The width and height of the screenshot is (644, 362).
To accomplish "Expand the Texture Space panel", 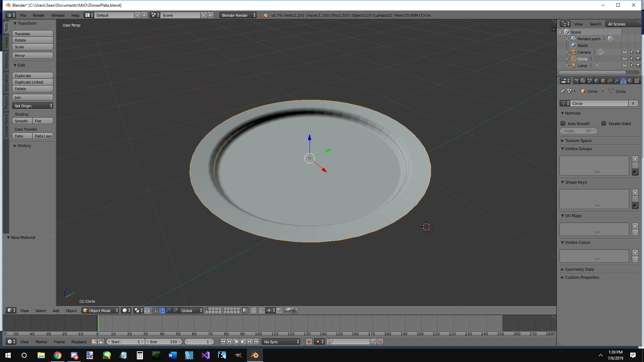I will coord(578,140).
